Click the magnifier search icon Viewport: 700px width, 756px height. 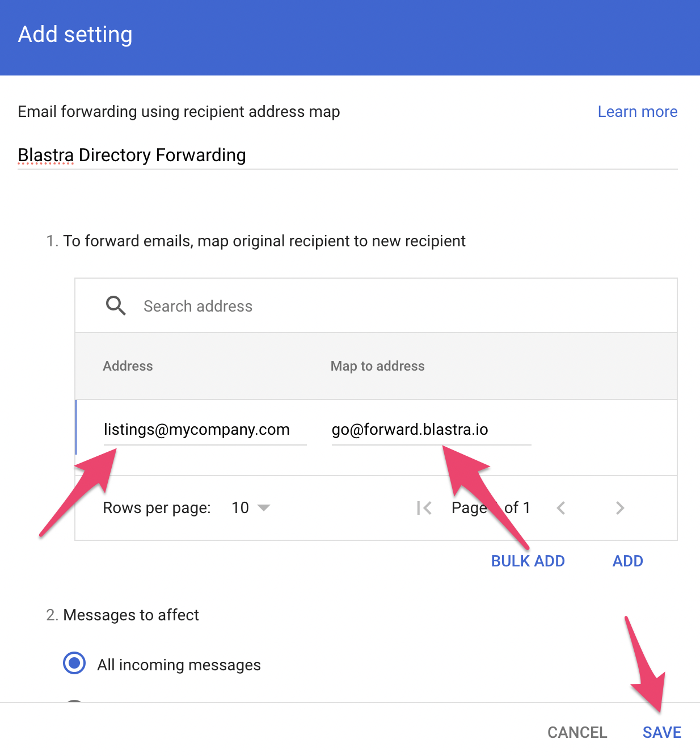click(x=116, y=306)
